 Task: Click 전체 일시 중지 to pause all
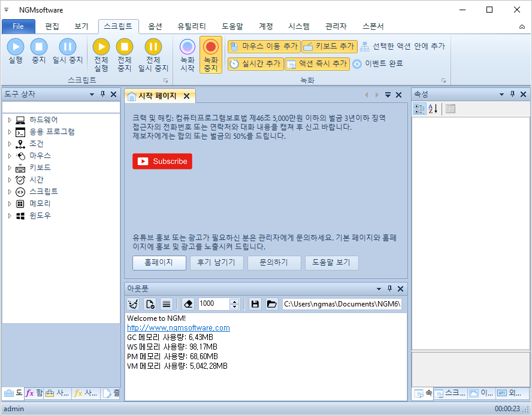(x=153, y=55)
